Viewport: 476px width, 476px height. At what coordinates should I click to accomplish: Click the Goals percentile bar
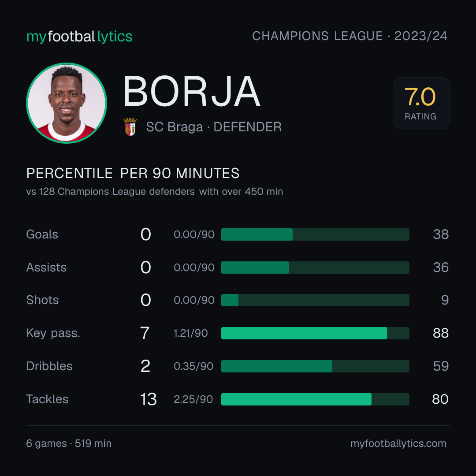315,234
